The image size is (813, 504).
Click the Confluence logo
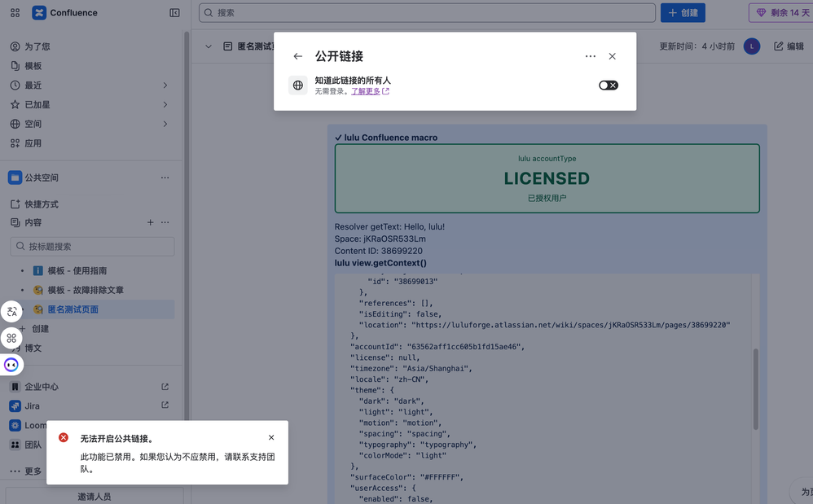click(39, 13)
